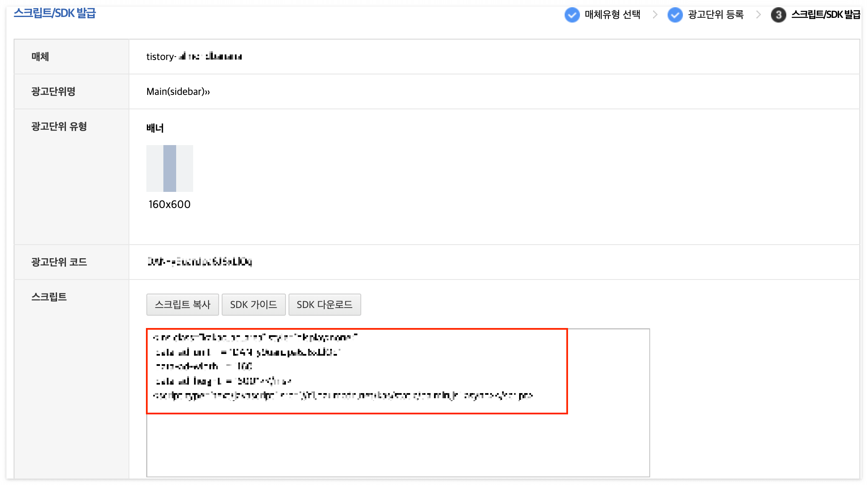The image size is (868, 485).
Task: Click the SDK 다운로드 button
Action: [x=325, y=305]
